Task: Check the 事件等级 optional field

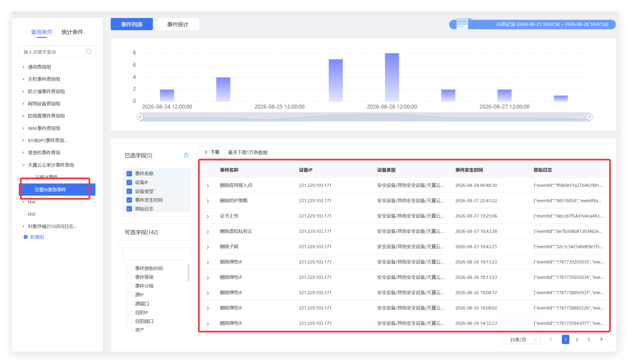Action: pyautogui.click(x=129, y=277)
